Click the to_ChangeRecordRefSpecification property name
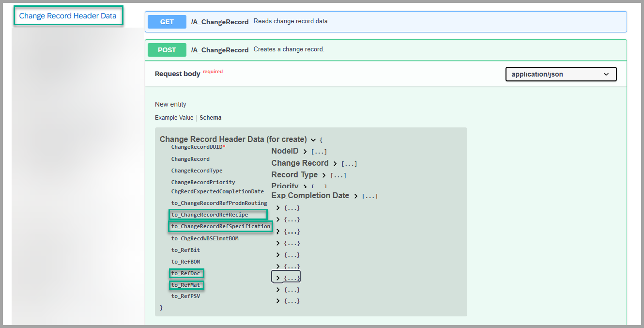This screenshot has width=644, height=328. pyautogui.click(x=220, y=226)
